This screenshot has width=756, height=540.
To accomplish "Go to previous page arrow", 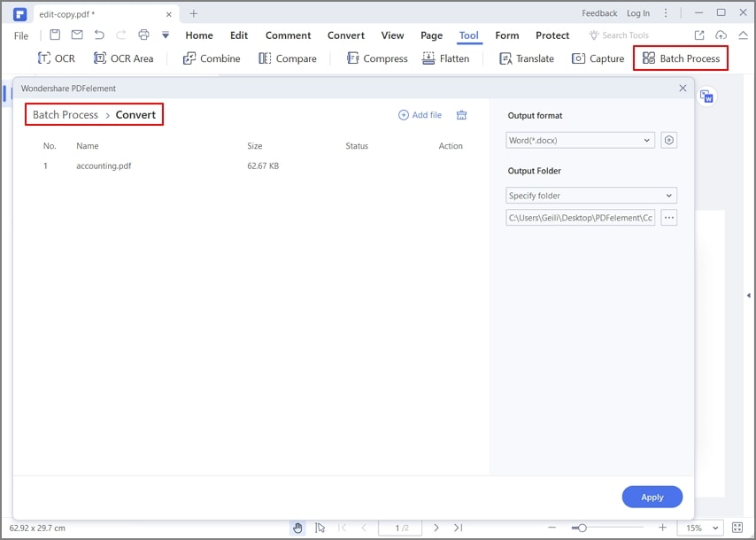I will pyautogui.click(x=364, y=528).
